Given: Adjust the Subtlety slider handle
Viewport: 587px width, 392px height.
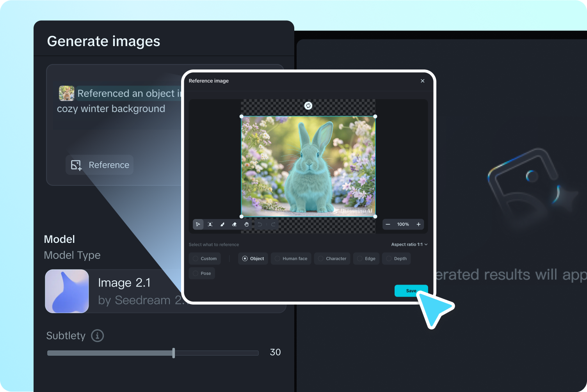Looking at the screenshot, I should [173, 353].
